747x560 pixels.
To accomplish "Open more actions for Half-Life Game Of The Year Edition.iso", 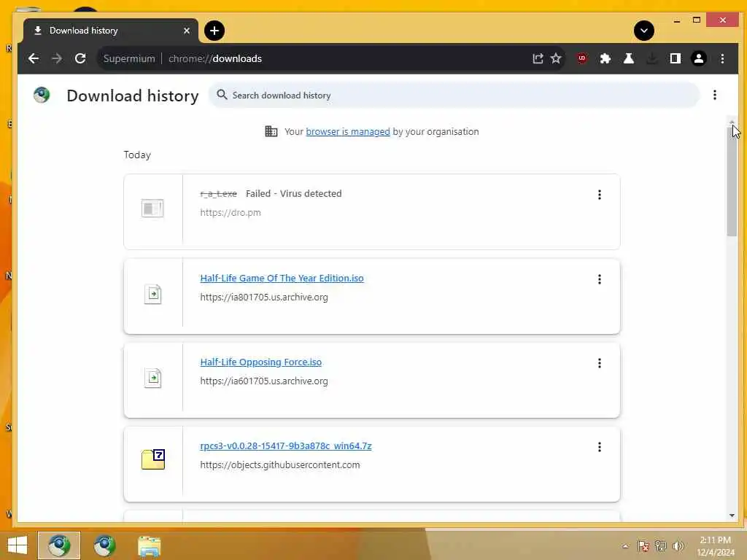I will point(600,279).
